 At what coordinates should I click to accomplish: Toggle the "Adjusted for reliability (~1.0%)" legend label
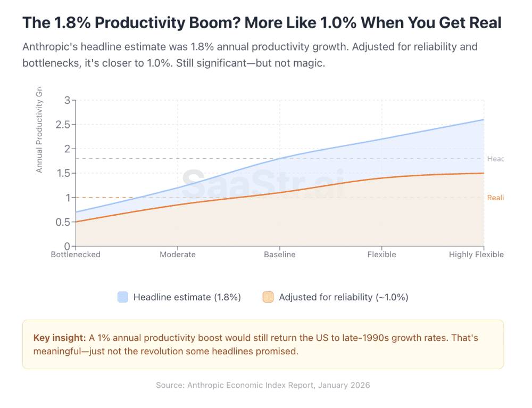[343, 297]
